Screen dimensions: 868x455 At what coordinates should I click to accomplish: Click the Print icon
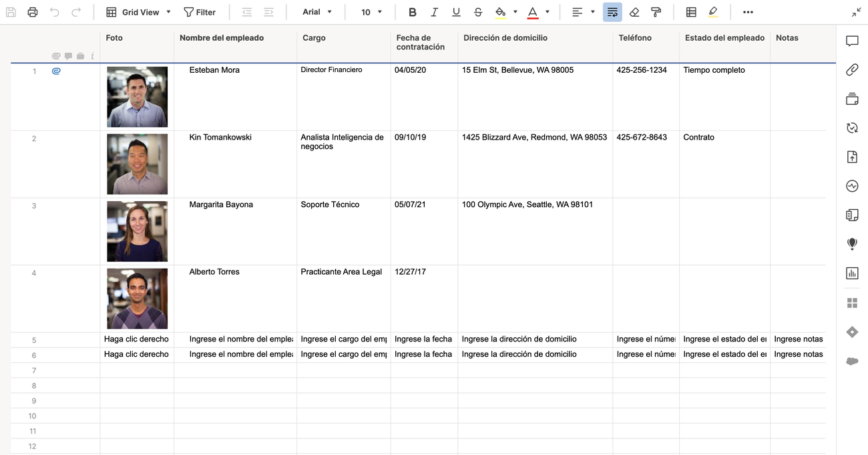tap(32, 11)
